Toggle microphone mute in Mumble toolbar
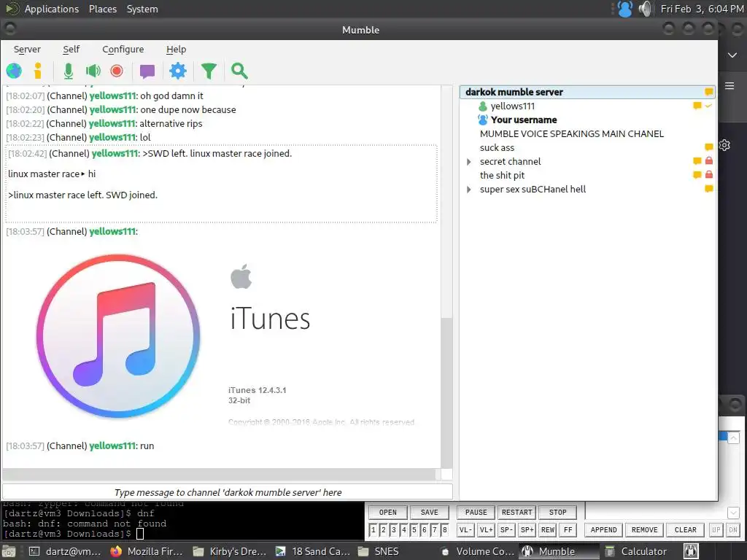The image size is (747, 560). point(69,71)
